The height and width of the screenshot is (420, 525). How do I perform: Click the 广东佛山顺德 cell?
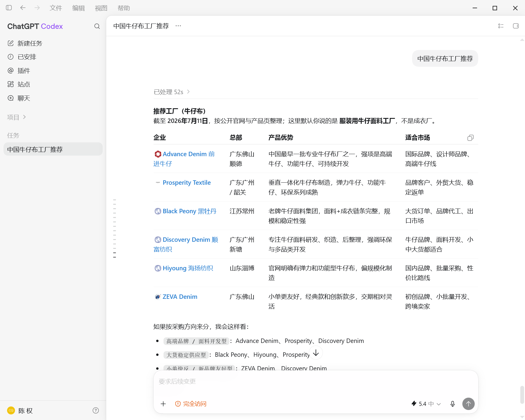[242, 159]
